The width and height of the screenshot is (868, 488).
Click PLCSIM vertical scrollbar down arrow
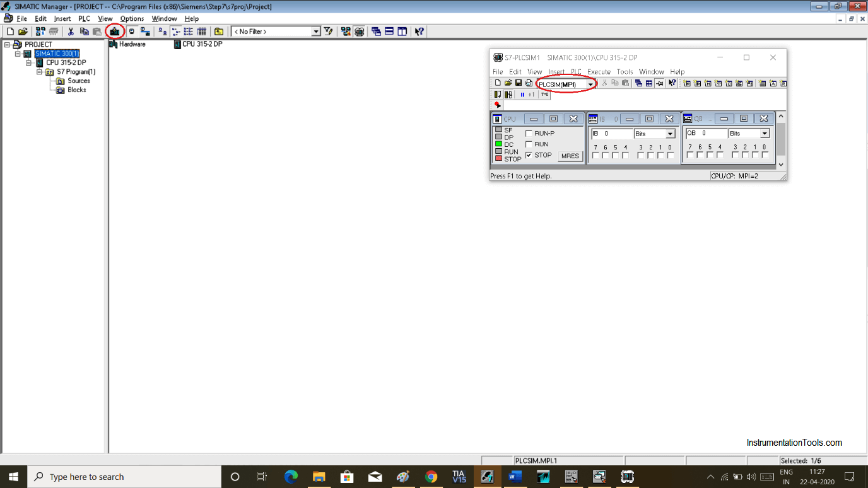(x=781, y=165)
